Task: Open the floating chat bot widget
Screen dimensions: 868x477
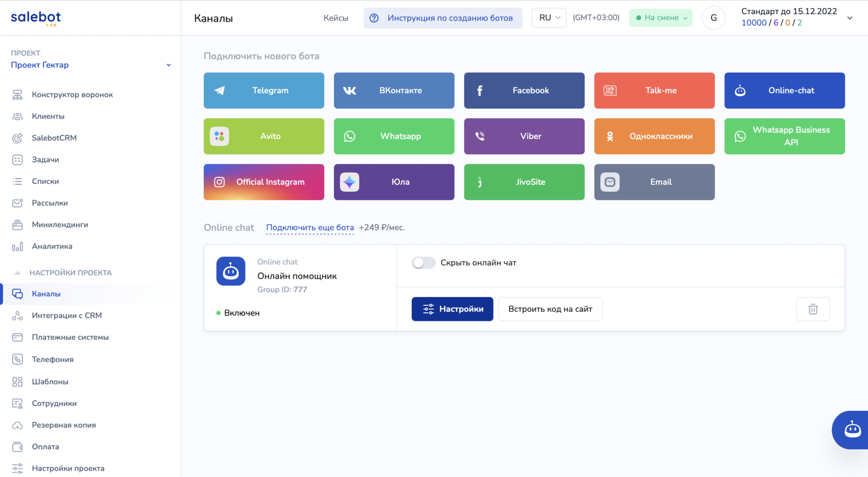Action: pos(851,430)
